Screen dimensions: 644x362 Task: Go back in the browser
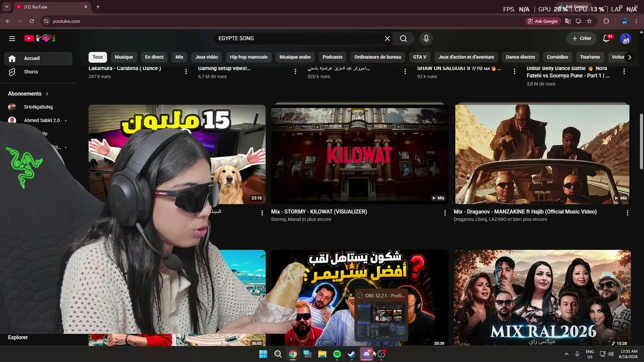[8, 21]
